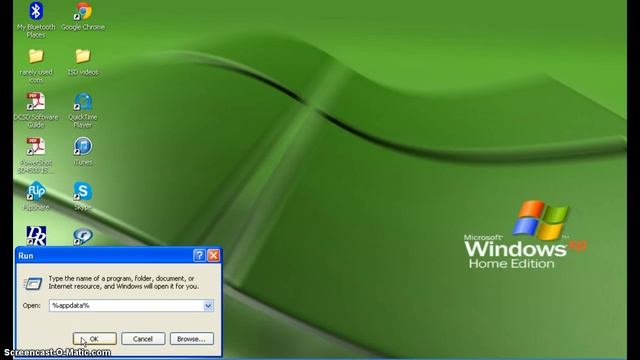Image resolution: width=640 pixels, height=360 pixels.
Task: Select the ISD videos folder
Action: 83,62
